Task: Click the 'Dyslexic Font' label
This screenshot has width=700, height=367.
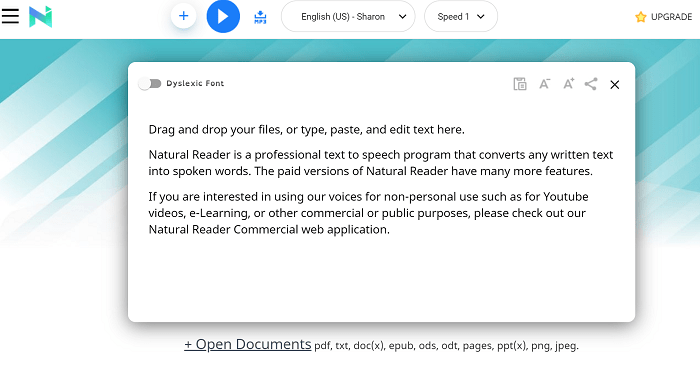Action: [x=195, y=83]
